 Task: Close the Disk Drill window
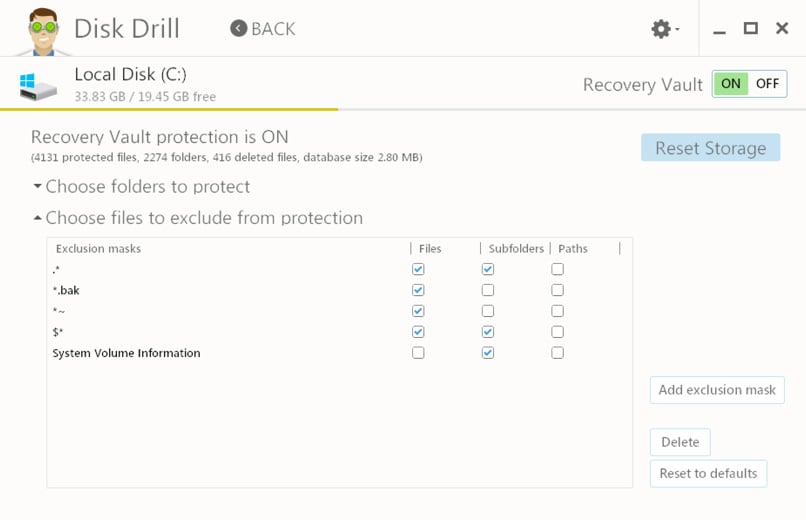[782, 28]
